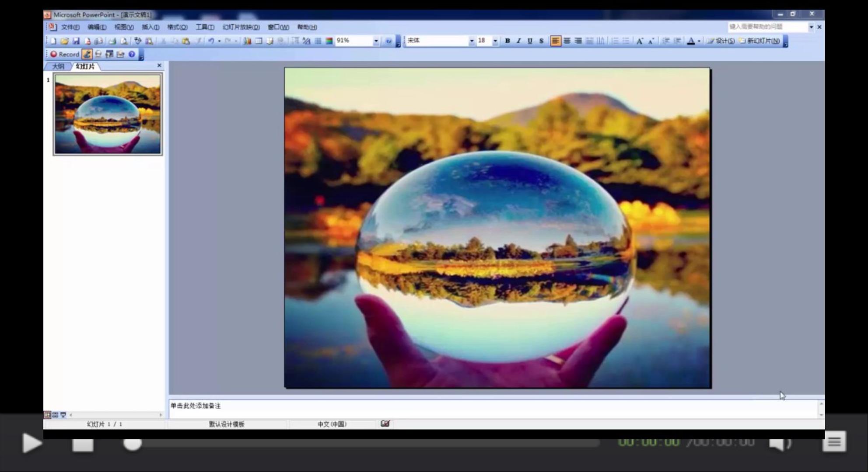Open the help question box dropdown arrow
Screen dimensions: 868x472
pyautogui.click(x=811, y=27)
